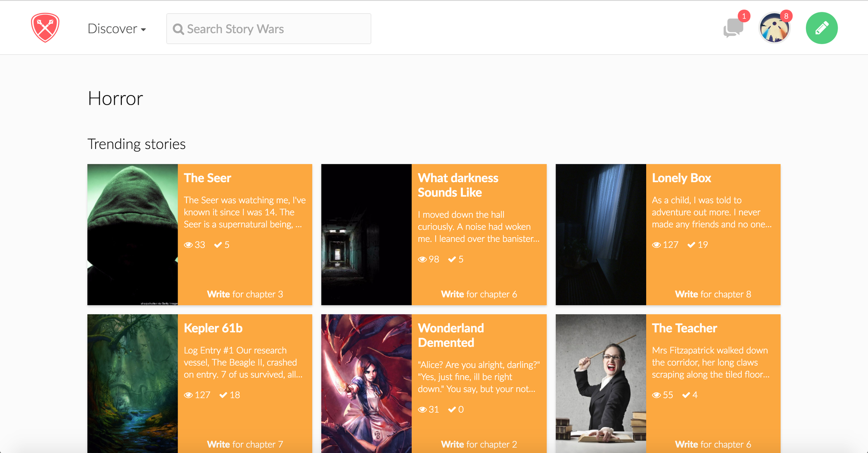
Task: Open Wonderland Demented story title
Action: click(451, 335)
